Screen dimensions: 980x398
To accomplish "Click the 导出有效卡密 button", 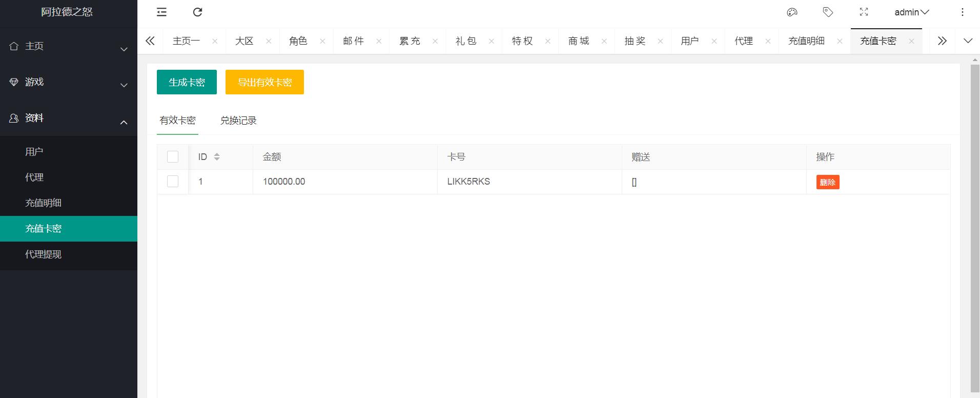I will [264, 82].
